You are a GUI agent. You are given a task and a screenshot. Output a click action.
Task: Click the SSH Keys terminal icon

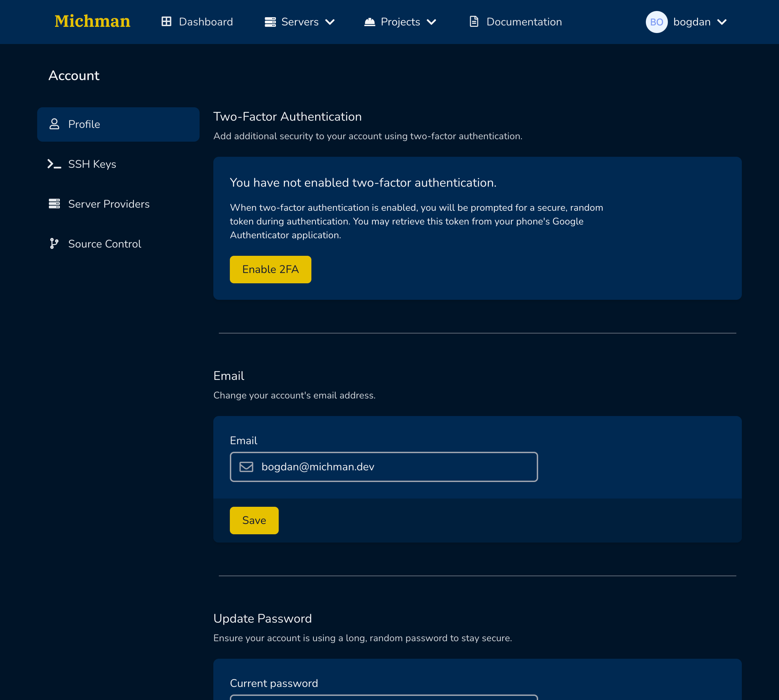point(54,164)
